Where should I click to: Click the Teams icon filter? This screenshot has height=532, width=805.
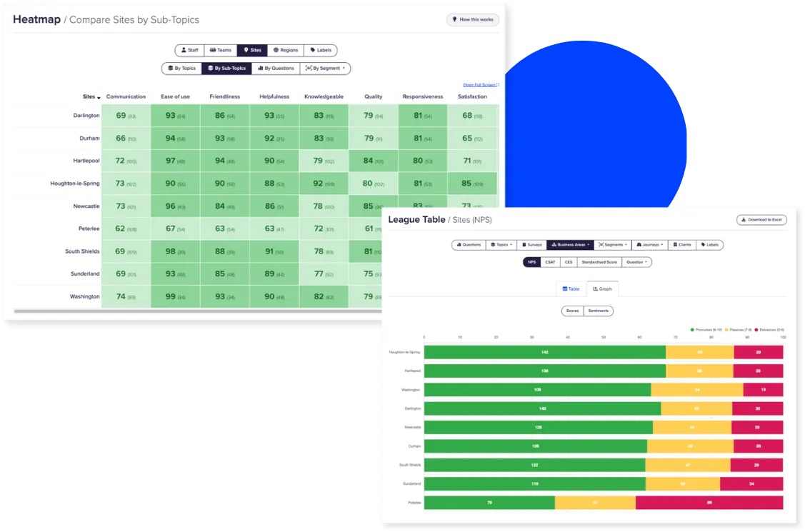point(220,50)
